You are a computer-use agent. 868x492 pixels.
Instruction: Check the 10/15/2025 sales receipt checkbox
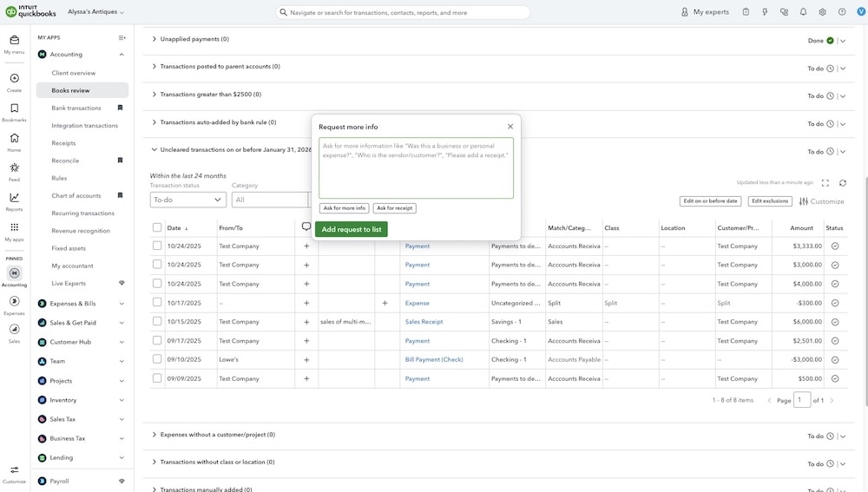click(x=157, y=321)
